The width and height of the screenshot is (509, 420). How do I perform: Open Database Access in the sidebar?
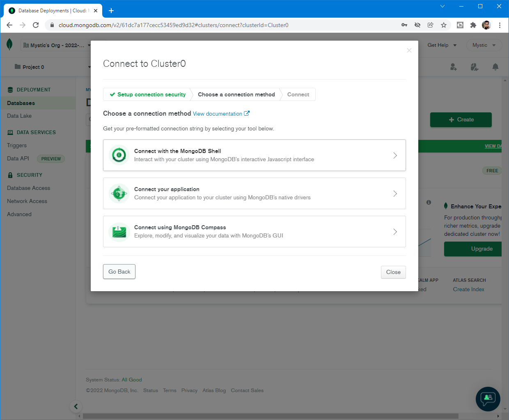pyautogui.click(x=29, y=188)
